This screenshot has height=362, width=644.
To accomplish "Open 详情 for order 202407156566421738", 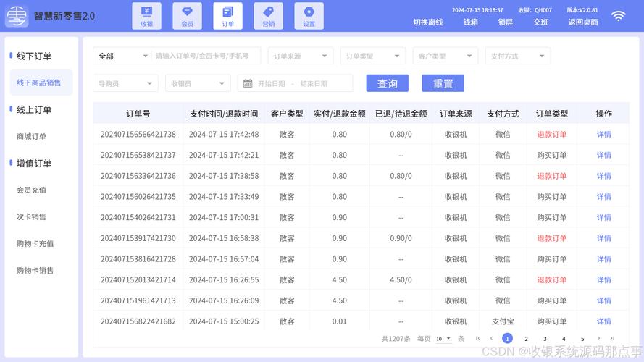I will coord(603,134).
